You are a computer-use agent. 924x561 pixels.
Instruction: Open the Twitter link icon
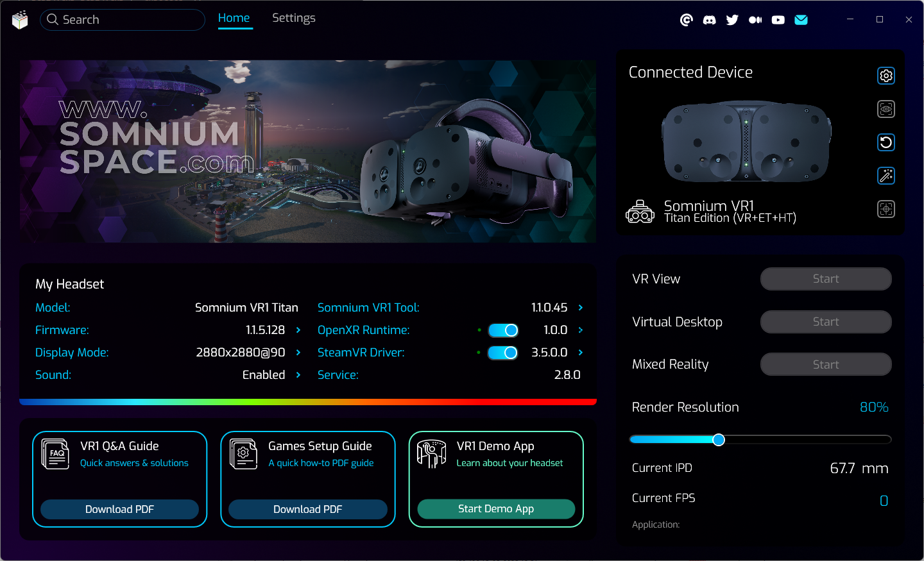point(732,20)
